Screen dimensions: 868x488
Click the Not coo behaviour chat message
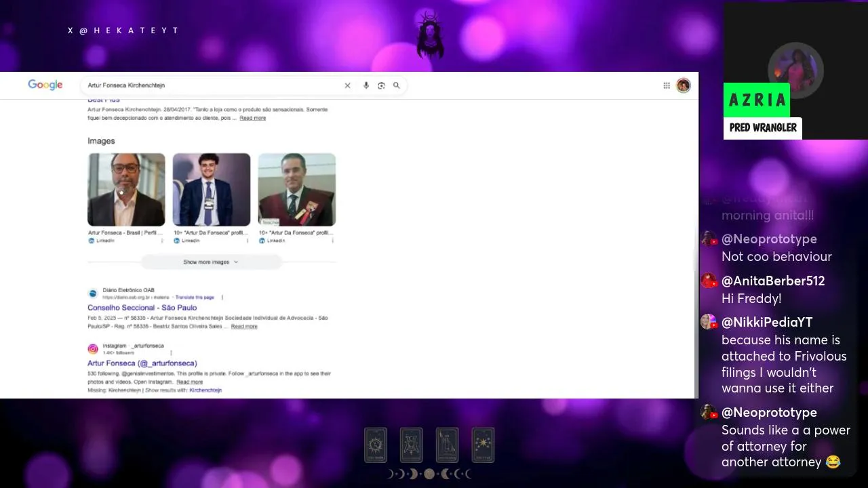pos(776,257)
